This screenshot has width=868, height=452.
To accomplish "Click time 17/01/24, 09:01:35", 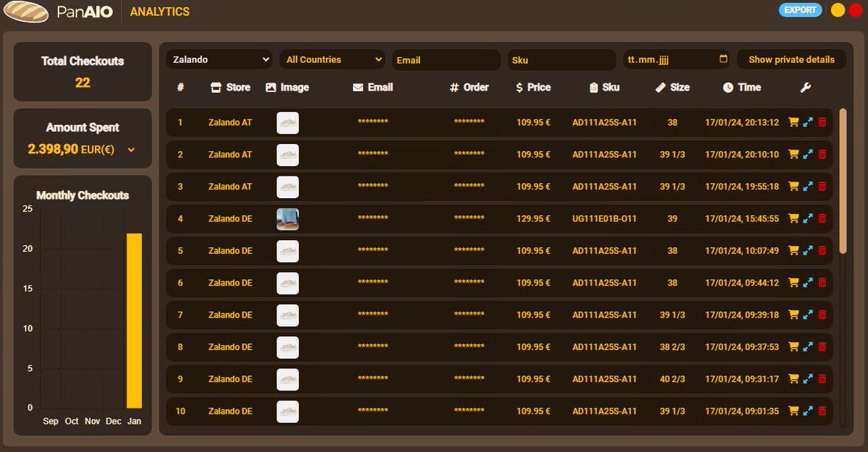I will (x=742, y=411).
